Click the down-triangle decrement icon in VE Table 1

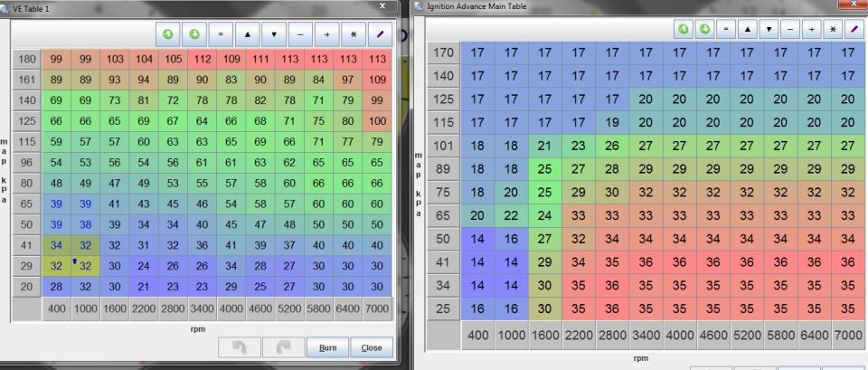tap(274, 34)
